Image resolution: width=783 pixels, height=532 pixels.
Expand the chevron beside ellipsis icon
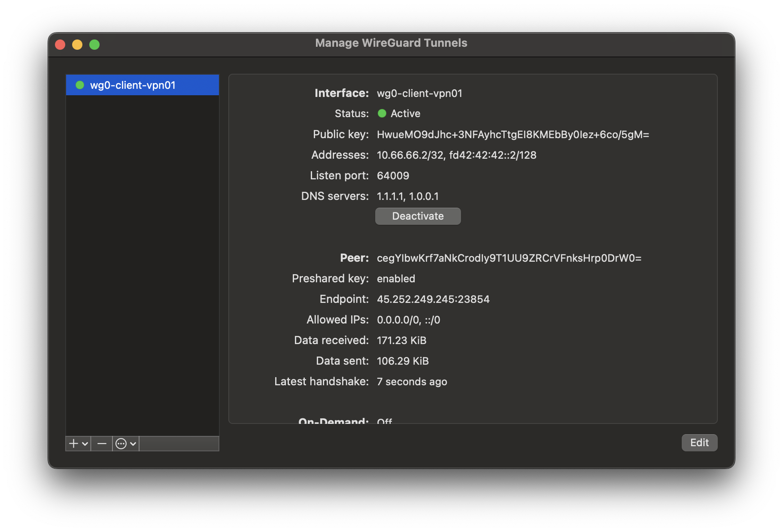133,444
